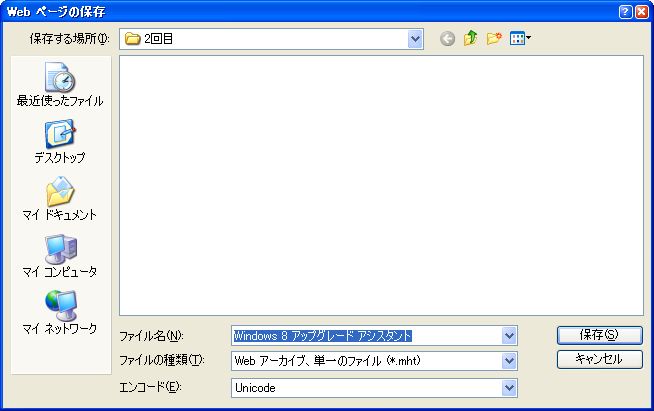
Task: Go up one folder level
Action: pyautogui.click(x=470, y=38)
